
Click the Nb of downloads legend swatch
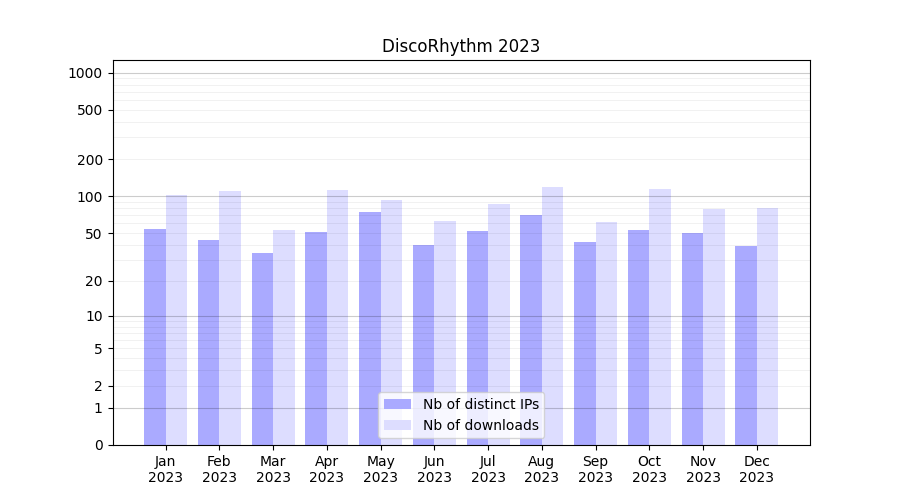click(x=397, y=425)
